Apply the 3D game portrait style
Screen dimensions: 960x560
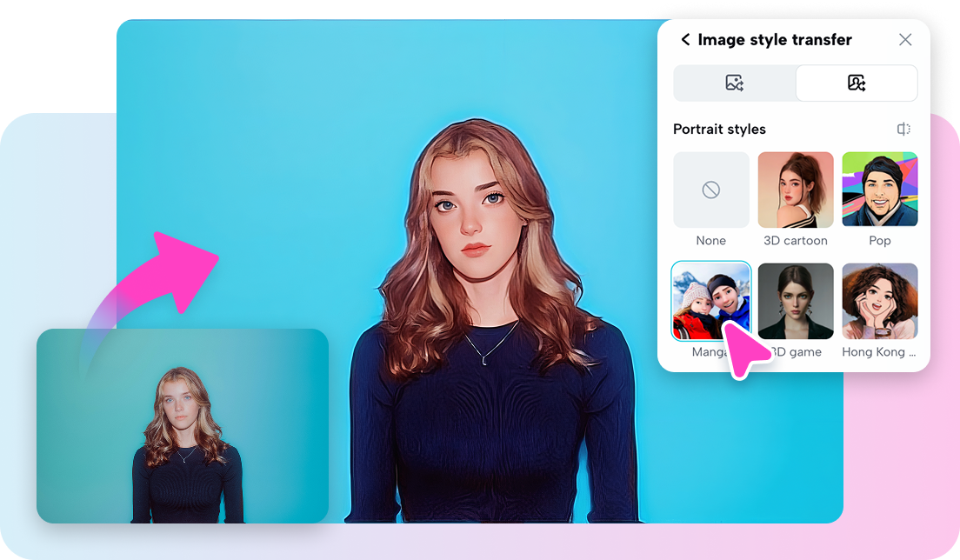[796, 301]
